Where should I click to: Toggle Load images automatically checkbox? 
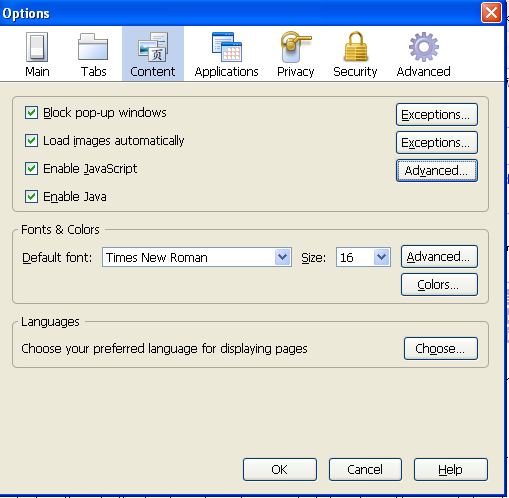[31, 141]
